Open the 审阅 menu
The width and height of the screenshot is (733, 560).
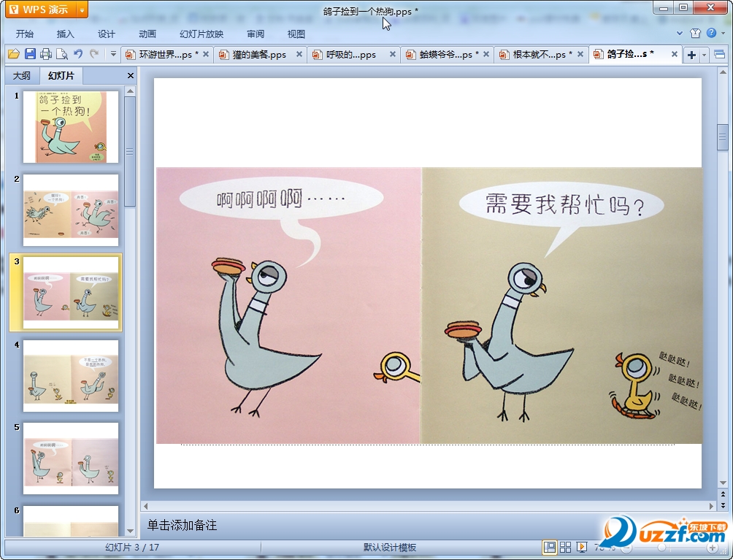(256, 34)
